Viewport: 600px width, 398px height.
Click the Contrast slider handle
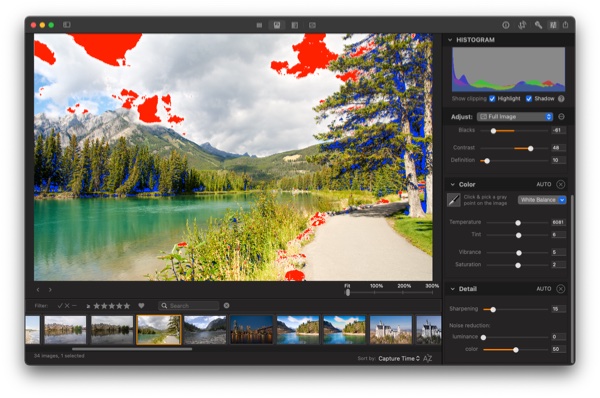[x=530, y=148]
